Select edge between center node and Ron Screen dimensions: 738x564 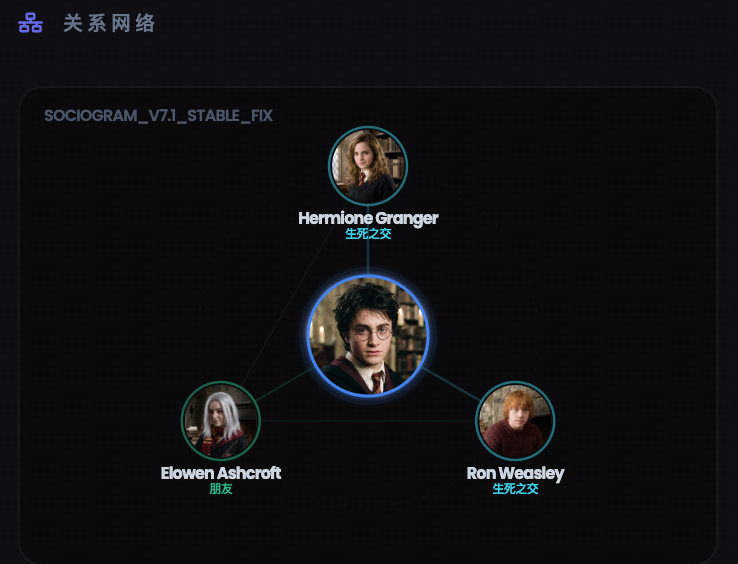coord(452,385)
